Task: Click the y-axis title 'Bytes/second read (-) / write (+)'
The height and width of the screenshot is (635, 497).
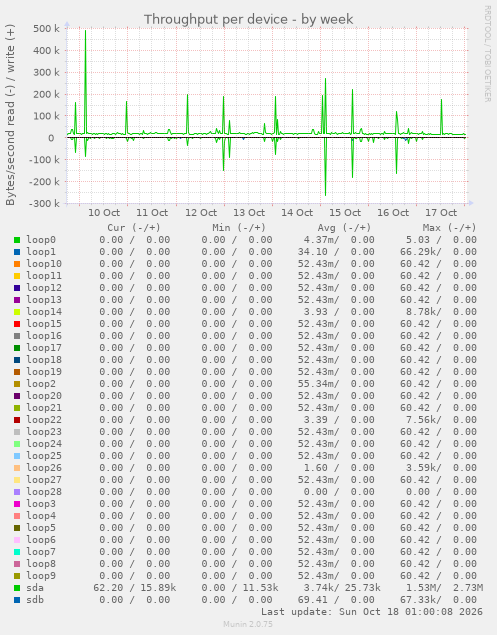Action: pyautogui.click(x=10, y=115)
